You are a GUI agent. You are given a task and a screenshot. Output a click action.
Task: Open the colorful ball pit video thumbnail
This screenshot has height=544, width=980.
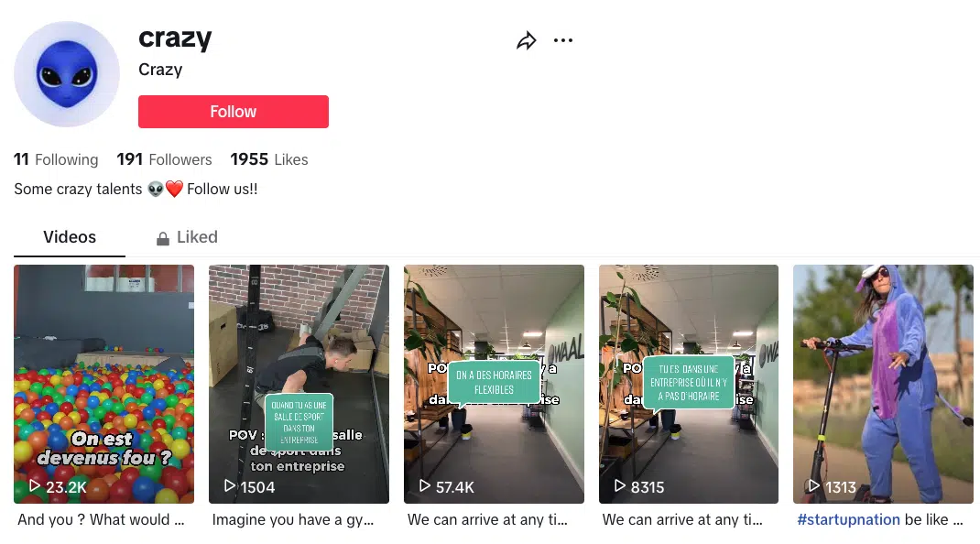103,384
